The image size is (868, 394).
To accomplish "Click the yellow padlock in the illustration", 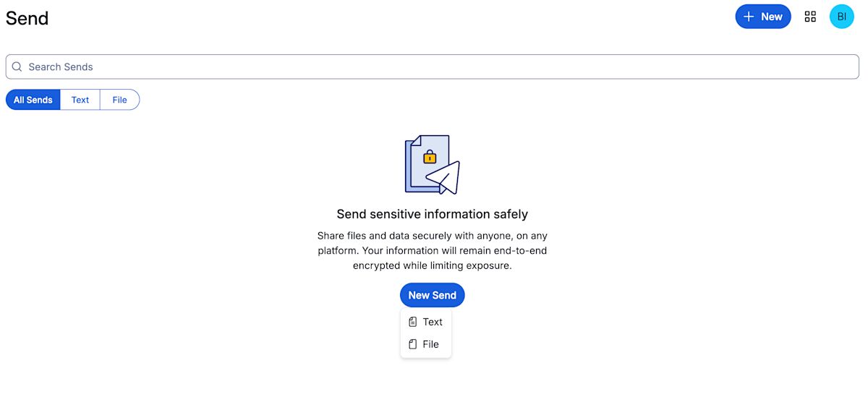I will click(x=430, y=157).
